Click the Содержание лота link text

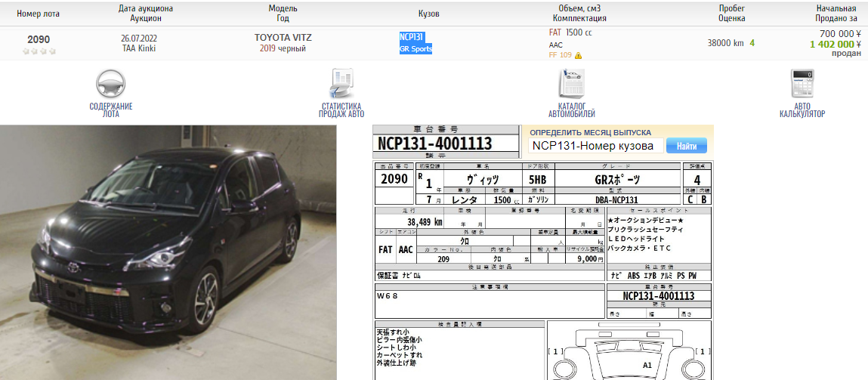point(111,110)
